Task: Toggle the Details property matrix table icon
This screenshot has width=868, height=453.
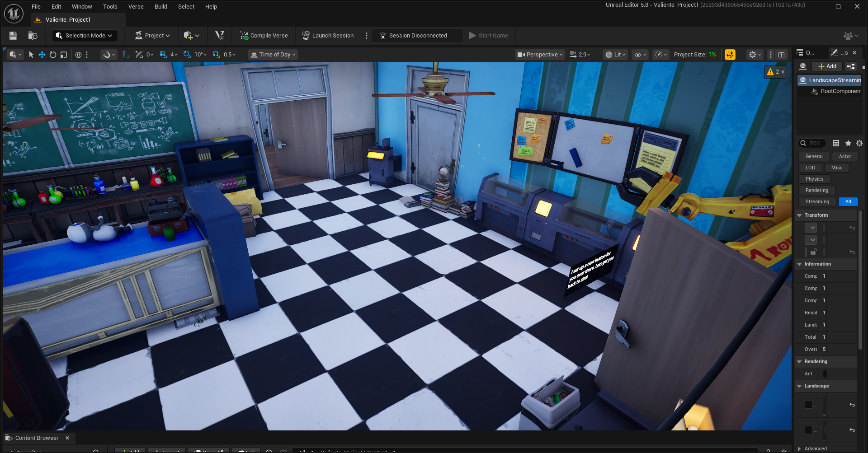Action: coord(836,143)
